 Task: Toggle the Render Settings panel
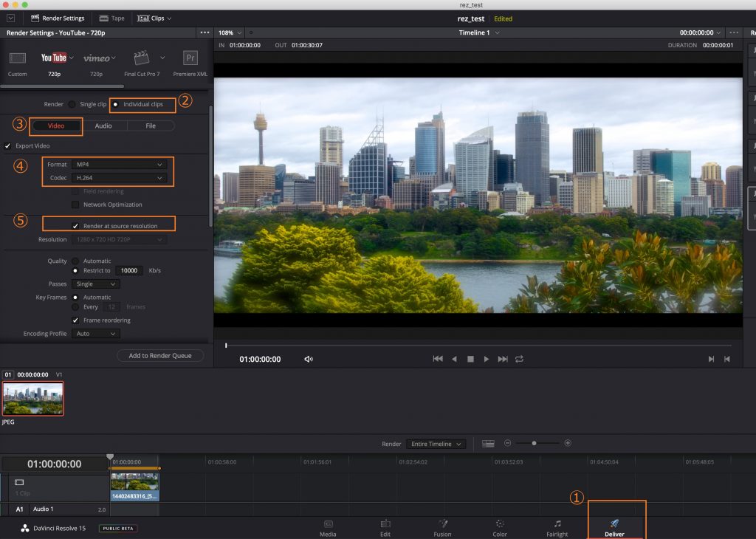[x=58, y=18]
